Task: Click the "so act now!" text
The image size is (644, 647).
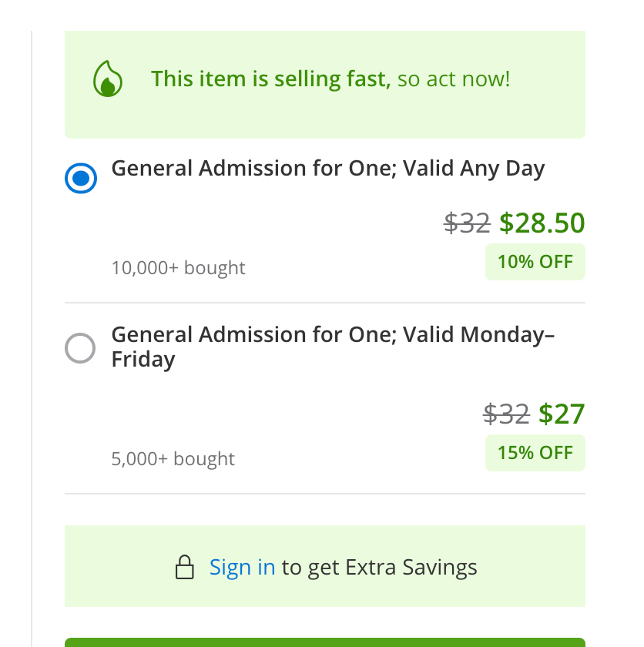Action: 454,79
